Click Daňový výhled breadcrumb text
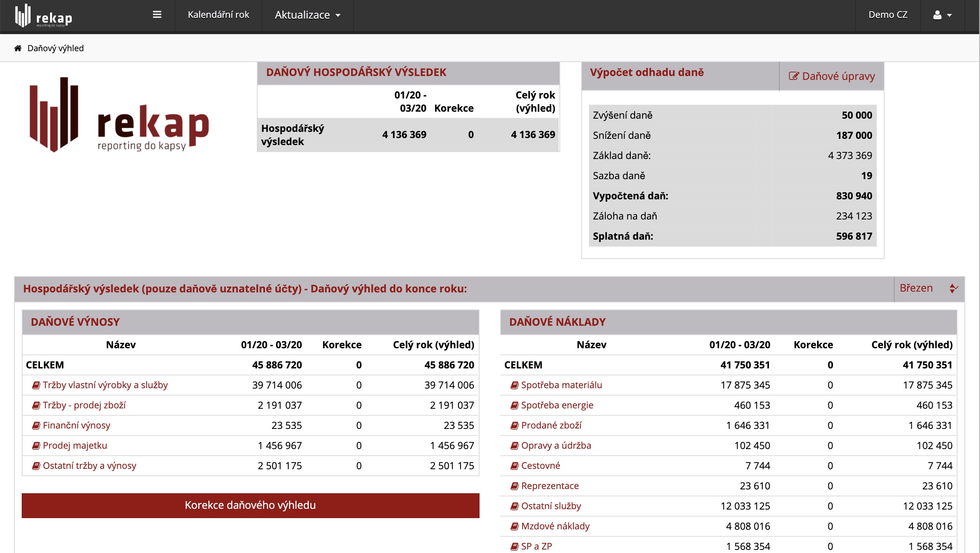The width and height of the screenshot is (980, 553). pyautogui.click(x=55, y=48)
